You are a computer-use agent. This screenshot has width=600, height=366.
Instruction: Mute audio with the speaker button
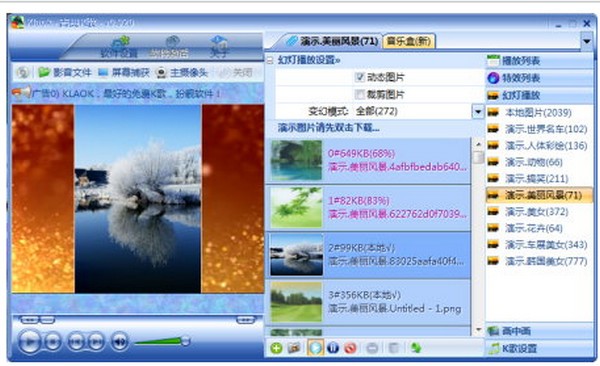pyautogui.click(x=119, y=341)
